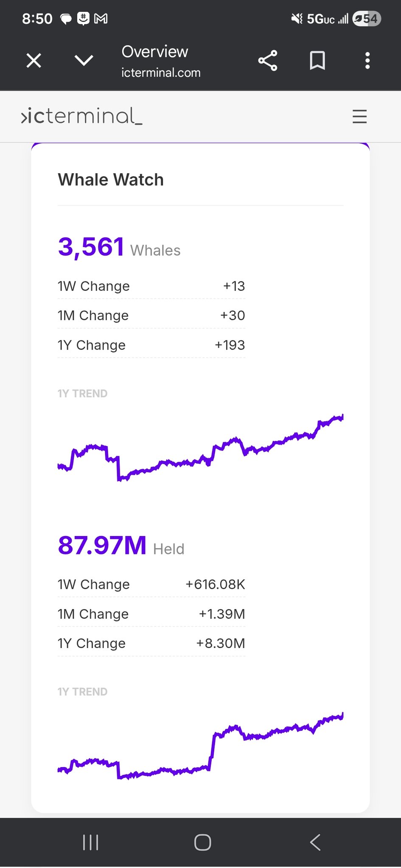Image resolution: width=401 pixels, height=868 pixels.
Task: Bookmark this page
Action: coord(317,61)
